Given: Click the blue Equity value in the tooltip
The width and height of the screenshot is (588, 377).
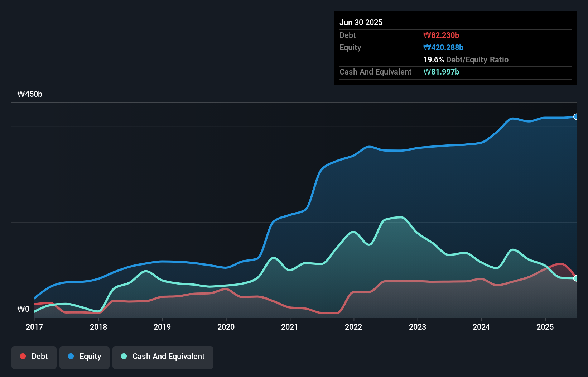Looking at the screenshot, I should tap(443, 47).
